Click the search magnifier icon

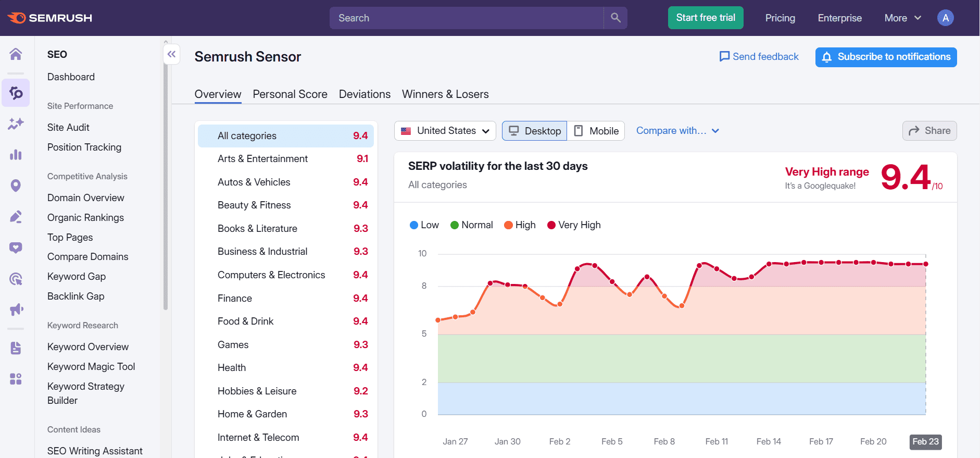[x=615, y=18]
